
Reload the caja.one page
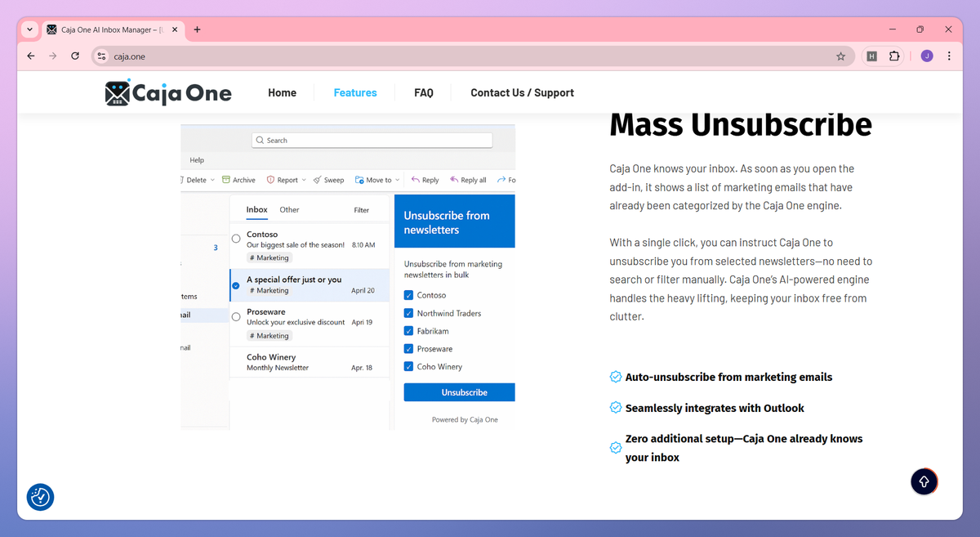75,56
